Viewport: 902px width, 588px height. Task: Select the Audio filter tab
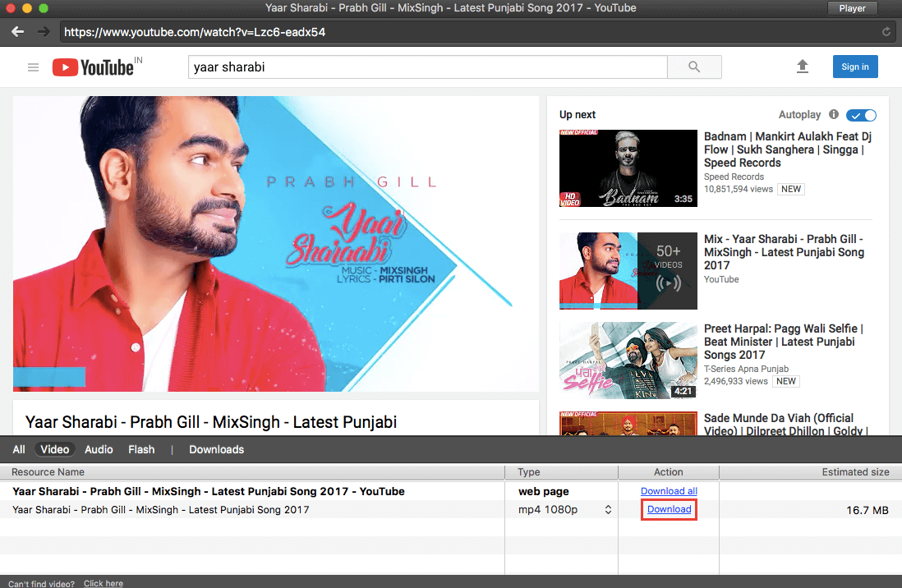point(99,449)
